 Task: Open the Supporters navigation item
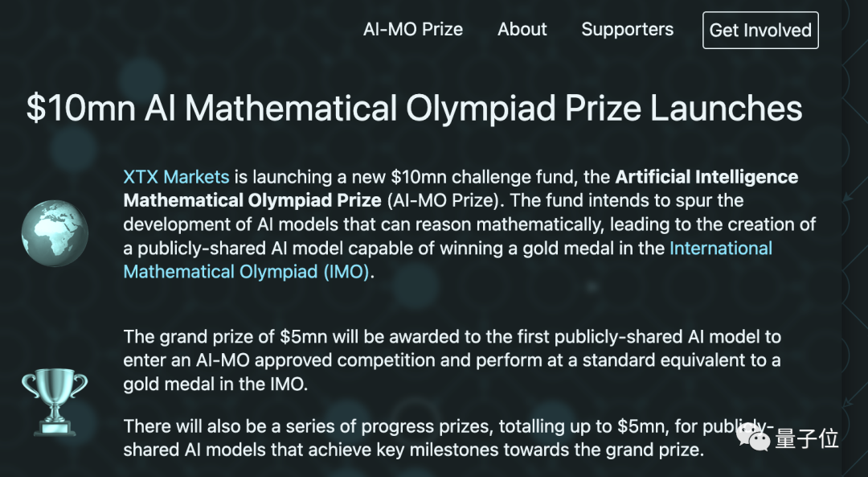pyautogui.click(x=627, y=30)
